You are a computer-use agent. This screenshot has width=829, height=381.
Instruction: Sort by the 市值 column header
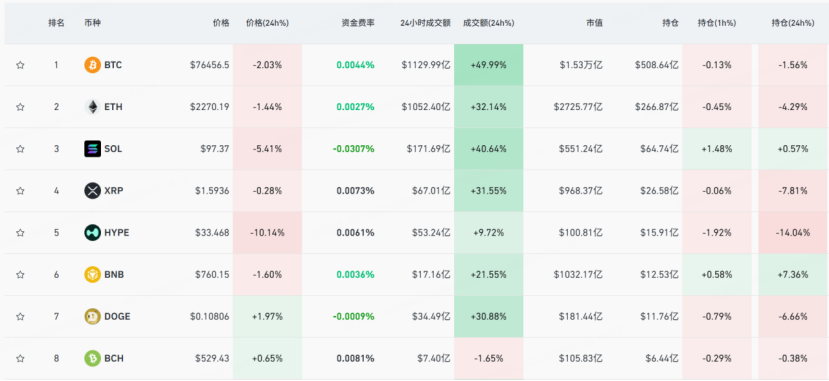point(594,23)
